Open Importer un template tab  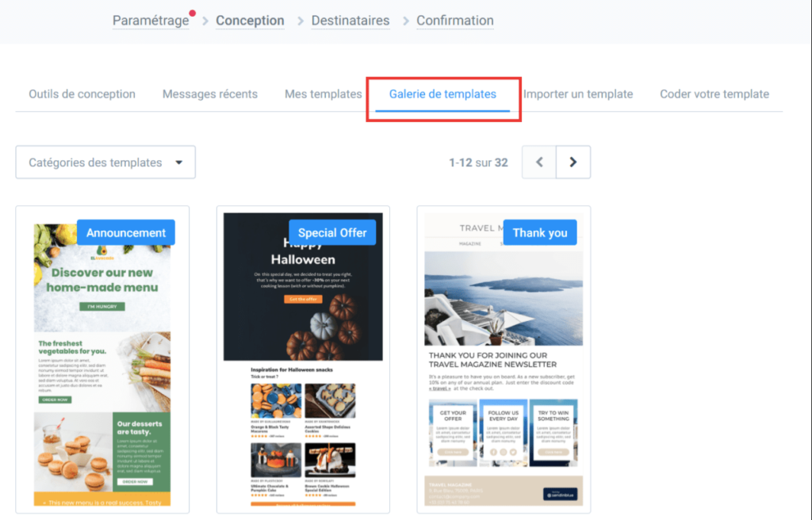pos(578,94)
